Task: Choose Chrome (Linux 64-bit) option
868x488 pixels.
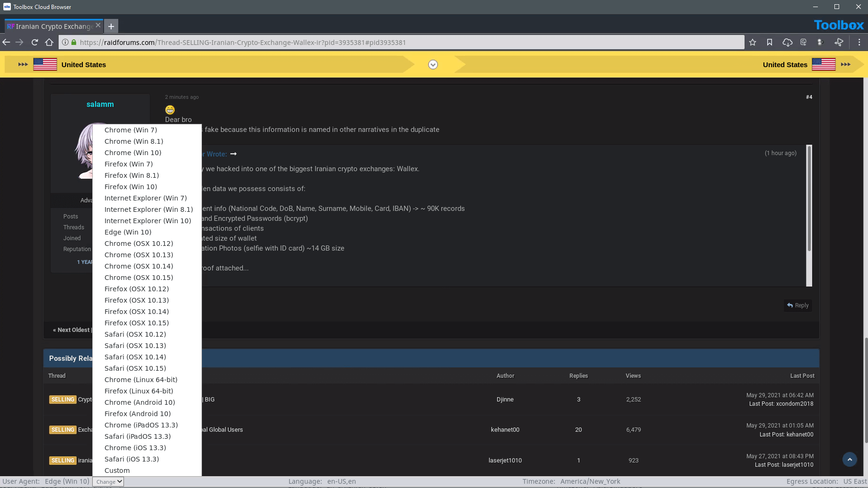Action: (147, 380)
